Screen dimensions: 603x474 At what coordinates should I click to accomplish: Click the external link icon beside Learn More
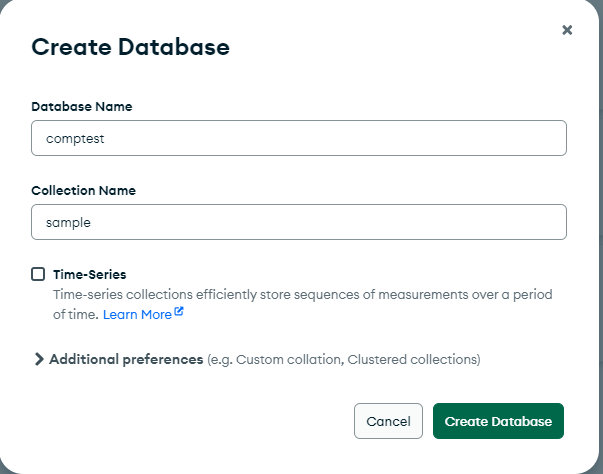tap(179, 313)
